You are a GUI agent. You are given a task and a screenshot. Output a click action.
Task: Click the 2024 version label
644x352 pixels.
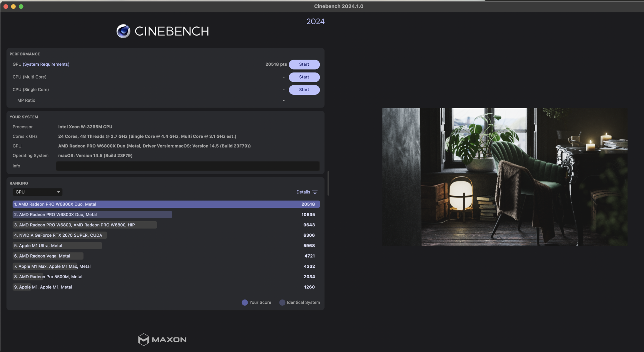tap(316, 21)
